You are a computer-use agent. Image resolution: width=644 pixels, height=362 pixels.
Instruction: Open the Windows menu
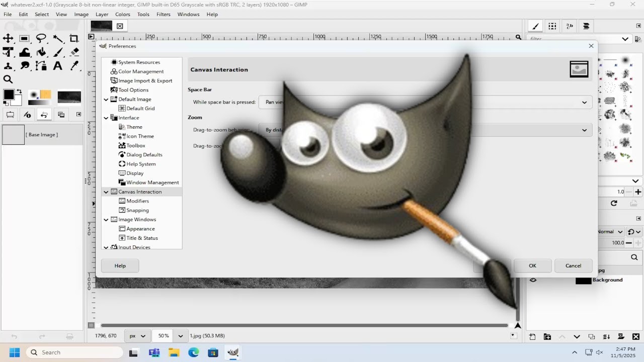pos(188,15)
